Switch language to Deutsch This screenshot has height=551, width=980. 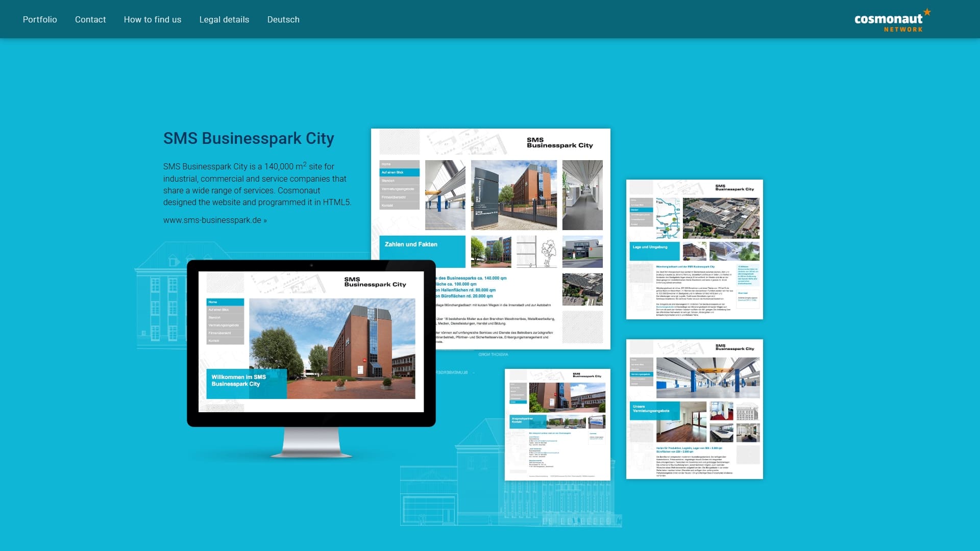coord(283,19)
